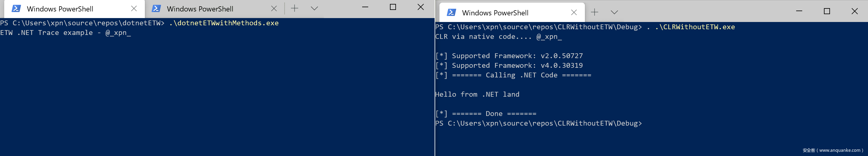Close the only tab in the right window
The image size is (868, 156).
(x=574, y=13)
